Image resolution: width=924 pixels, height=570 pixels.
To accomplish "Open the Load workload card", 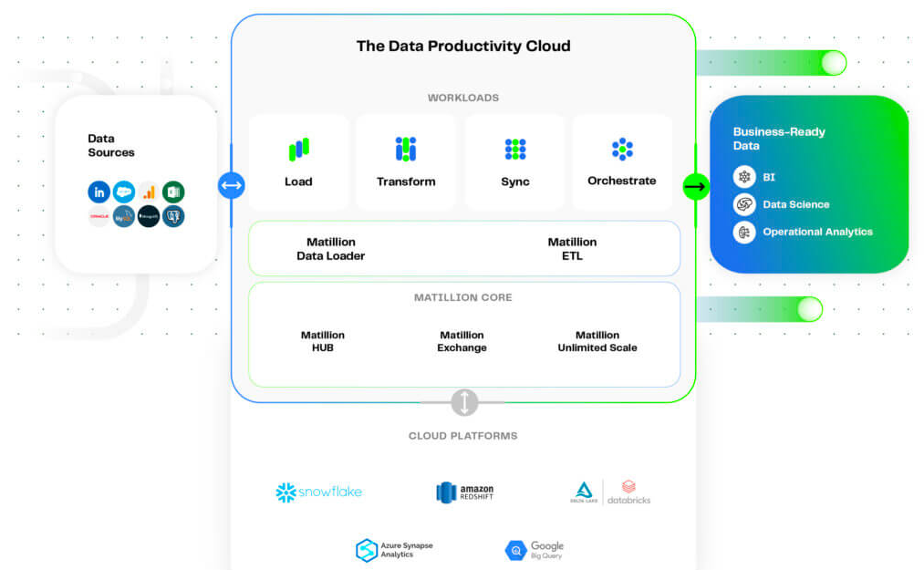I will [299, 162].
